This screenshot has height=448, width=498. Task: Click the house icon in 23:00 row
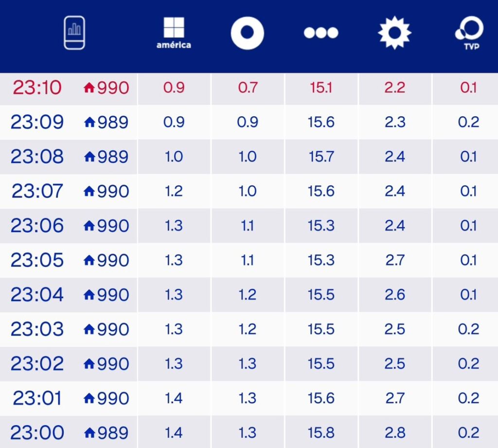[89, 432]
